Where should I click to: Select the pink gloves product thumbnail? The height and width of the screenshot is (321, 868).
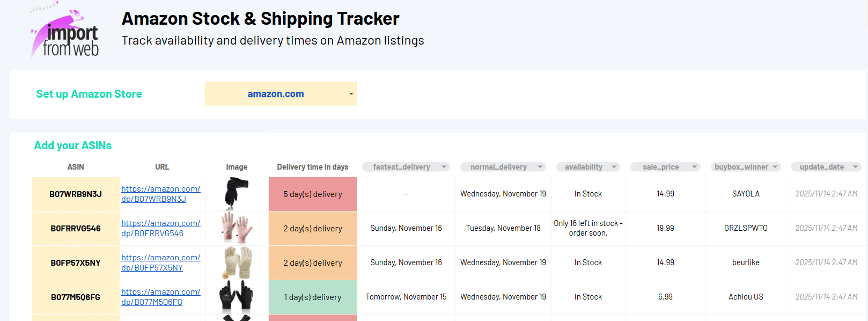236,228
